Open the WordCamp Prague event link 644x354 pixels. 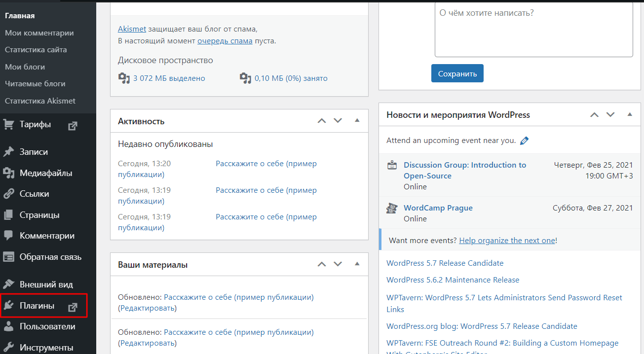438,208
